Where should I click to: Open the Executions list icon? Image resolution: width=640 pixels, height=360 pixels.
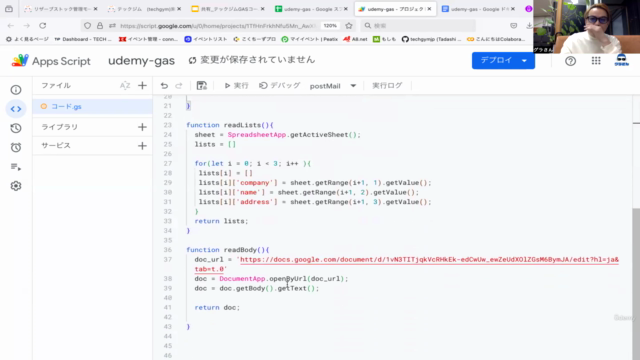pos(16,167)
